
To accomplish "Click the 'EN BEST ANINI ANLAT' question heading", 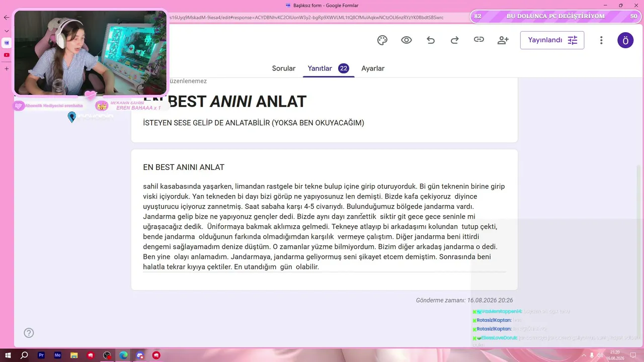I will pyautogui.click(x=184, y=167).
